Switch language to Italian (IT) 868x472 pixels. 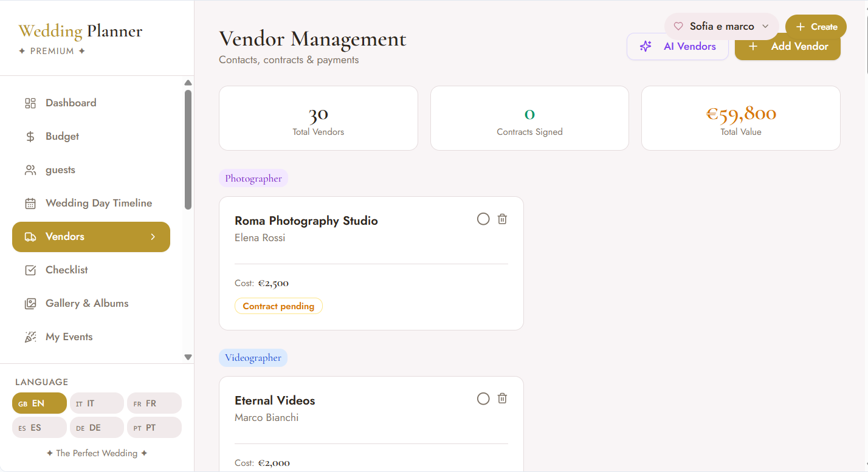tap(97, 403)
